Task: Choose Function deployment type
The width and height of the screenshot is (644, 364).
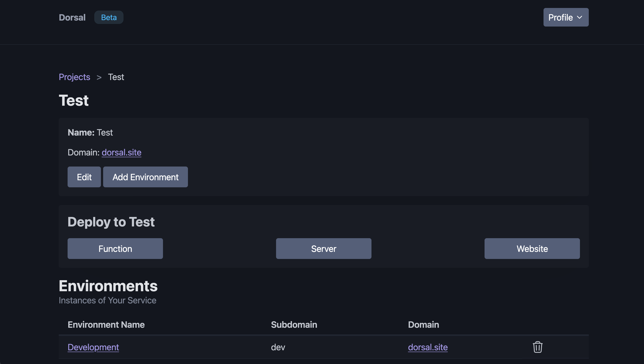Action: point(115,249)
